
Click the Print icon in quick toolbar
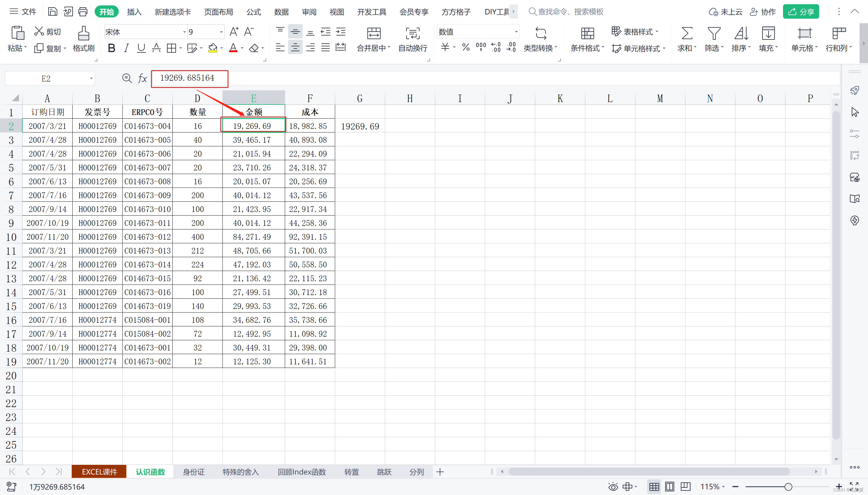(x=83, y=11)
